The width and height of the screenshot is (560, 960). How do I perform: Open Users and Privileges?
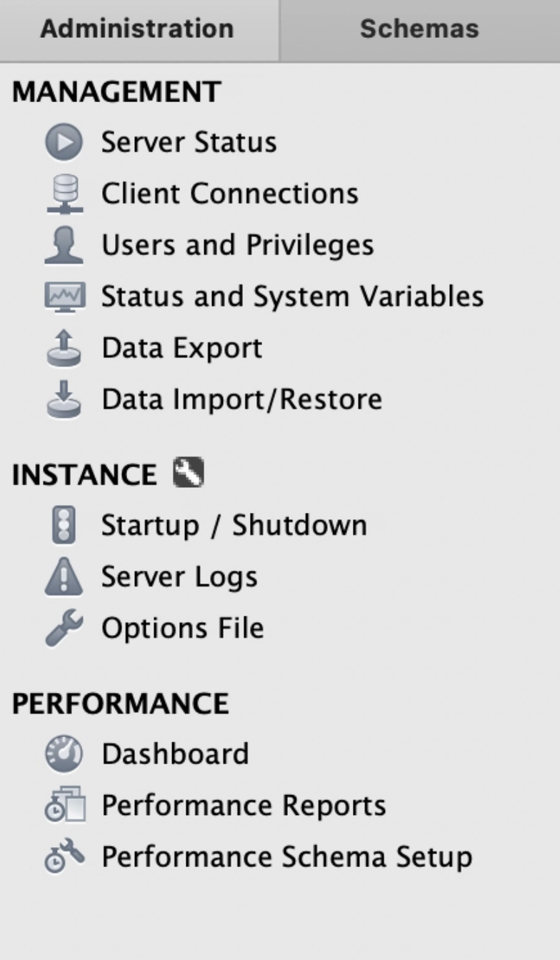[238, 245]
